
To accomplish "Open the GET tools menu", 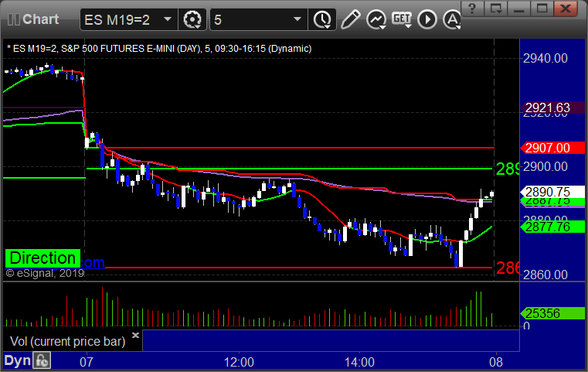I will pos(402,19).
